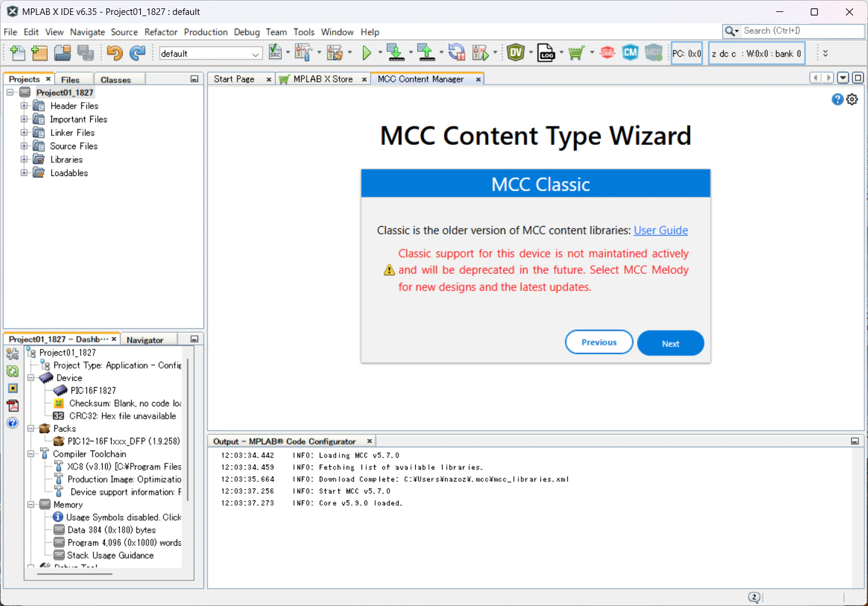Switch to the Files tab
Viewport: 868px width, 606px height.
click(70, 79)
